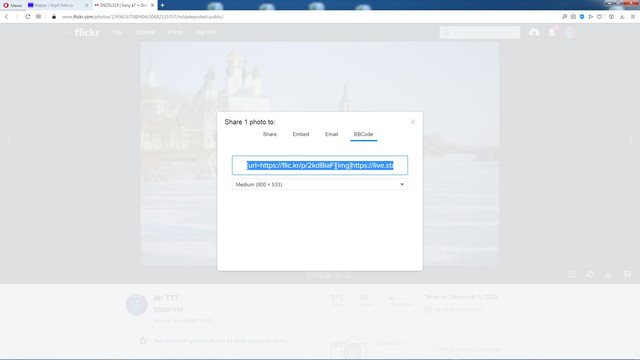Select the BBCode tab
This screenshot has width=640, height=360.
[363, 134]
